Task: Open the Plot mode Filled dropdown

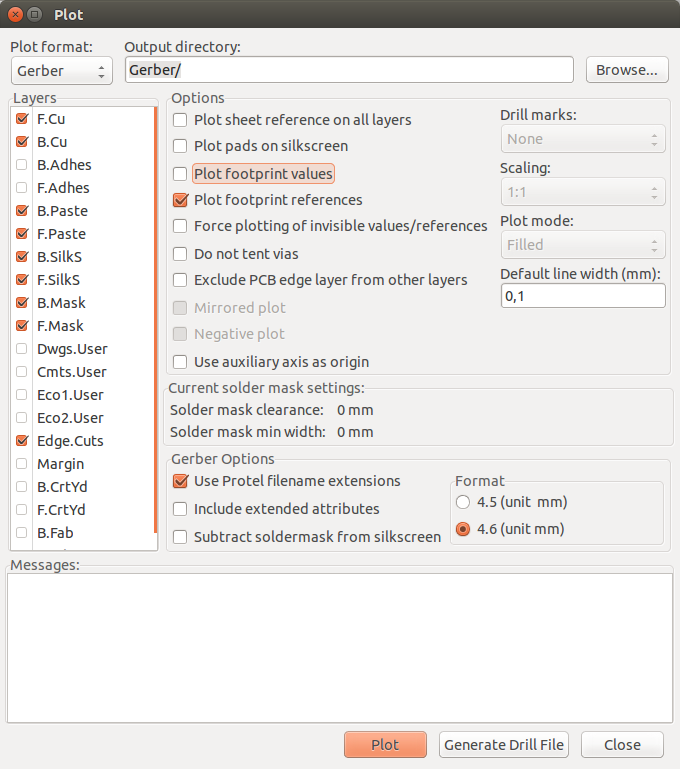Action: pyautogui.click(x=583, y=245)
